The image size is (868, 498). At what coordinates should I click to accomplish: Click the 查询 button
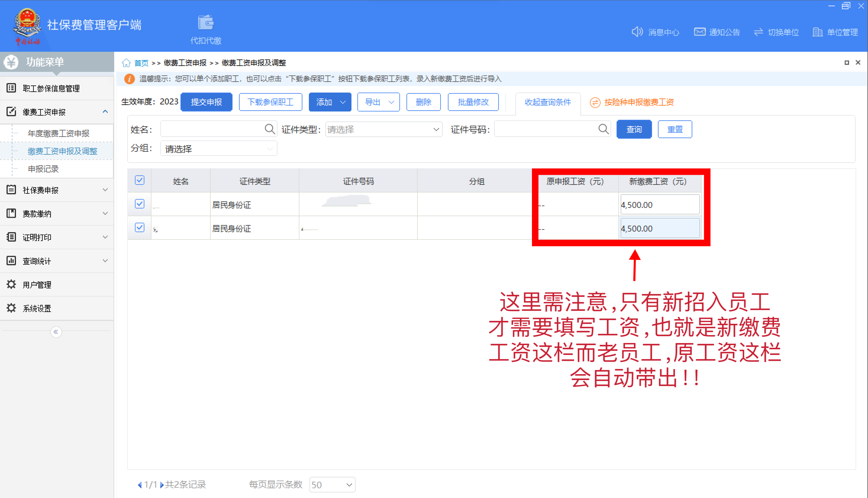click(634, 129)
